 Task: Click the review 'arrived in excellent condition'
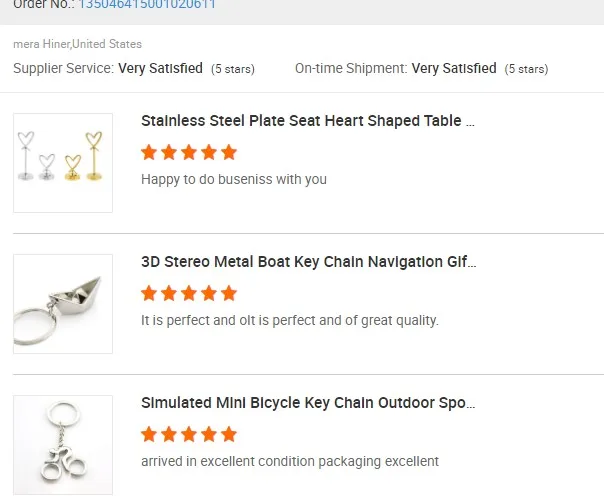(x=290, y=462)
